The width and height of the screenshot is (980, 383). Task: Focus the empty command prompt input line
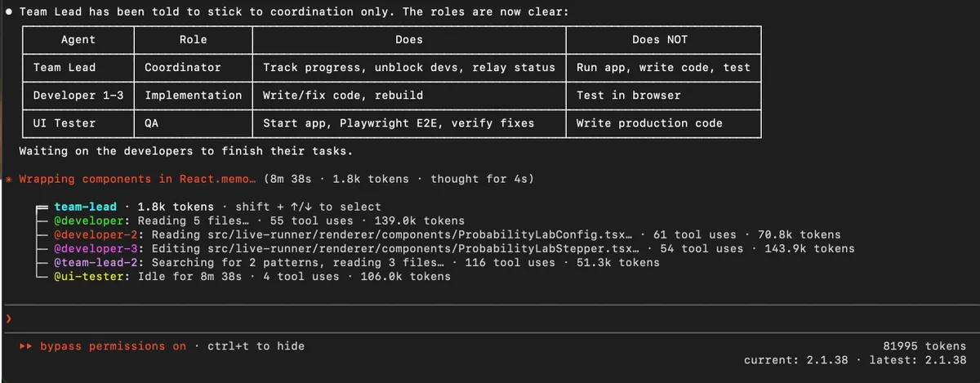490,318
